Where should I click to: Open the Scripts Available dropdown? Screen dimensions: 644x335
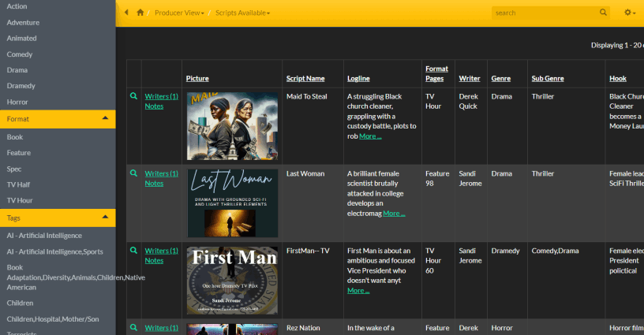(243, 13)
